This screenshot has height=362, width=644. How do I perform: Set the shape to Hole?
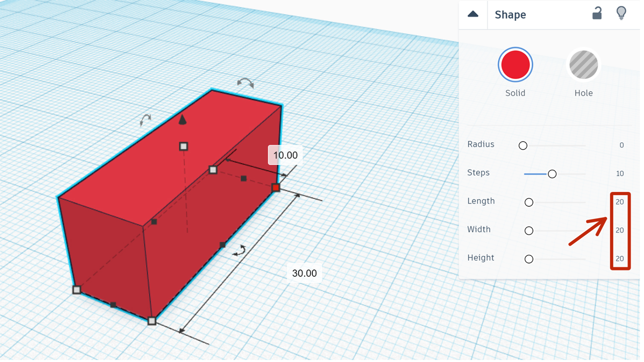(x=583, y=65)
